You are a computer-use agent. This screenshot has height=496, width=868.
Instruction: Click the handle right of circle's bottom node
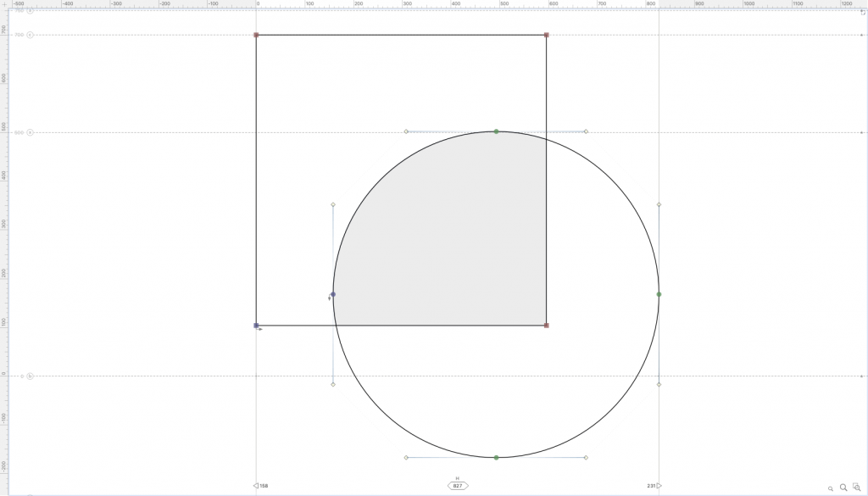click(587, 458)
